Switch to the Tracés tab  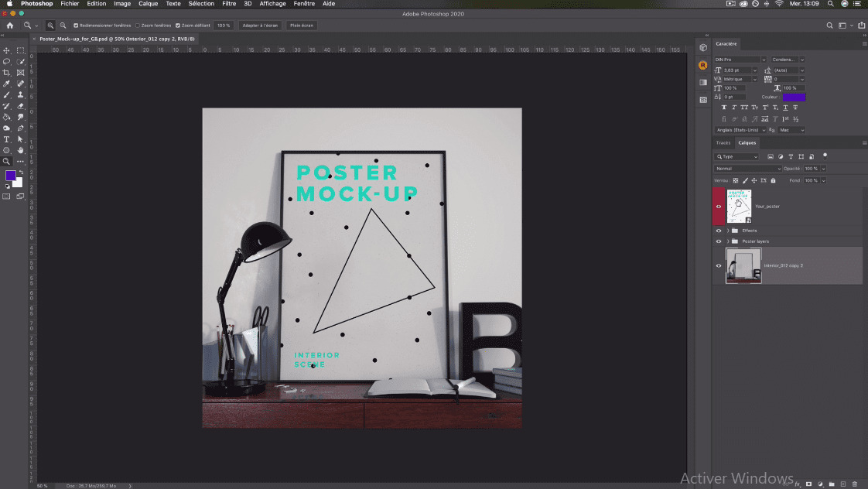(x=723, y=143)
